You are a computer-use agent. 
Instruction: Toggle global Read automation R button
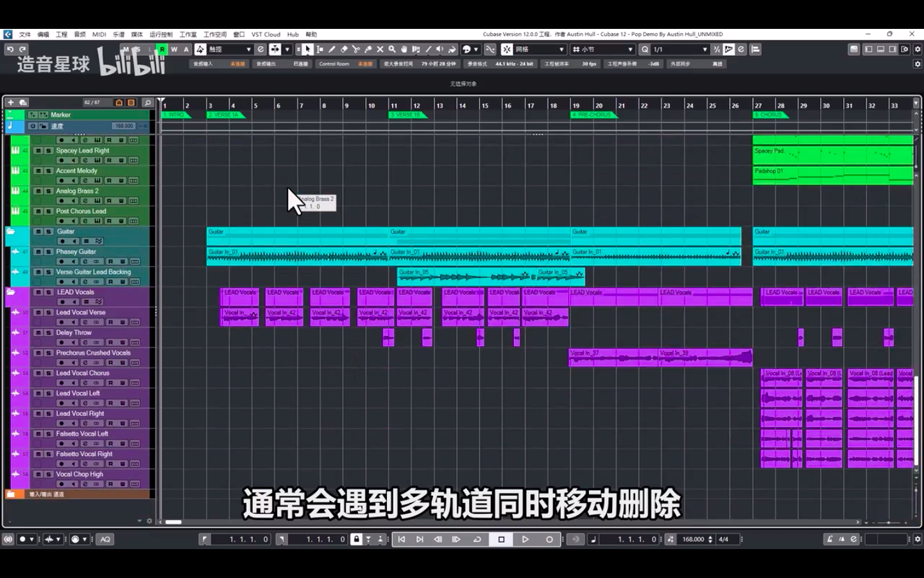162,49
